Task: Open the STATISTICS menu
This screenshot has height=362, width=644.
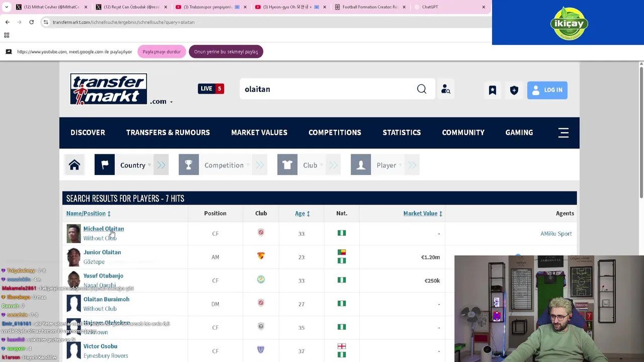Action: point(401,133)
